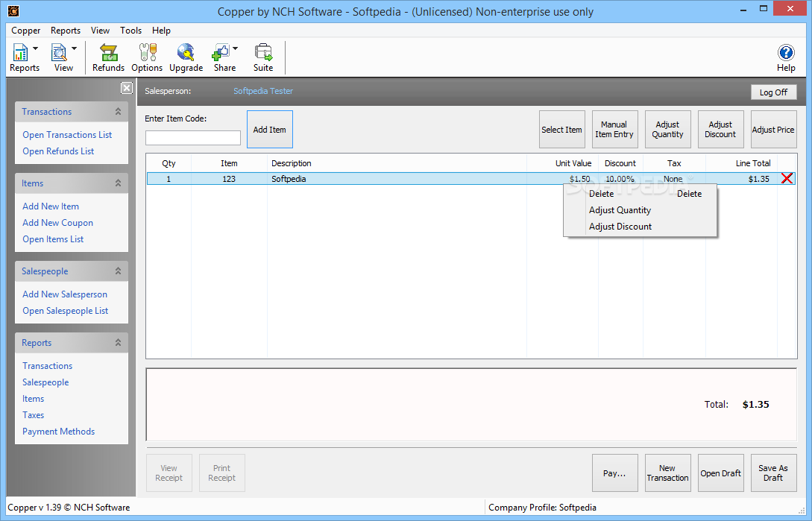812x521 pixels.
Task: Click the Manual Item Entry button
Action: [x=614, y=130]
